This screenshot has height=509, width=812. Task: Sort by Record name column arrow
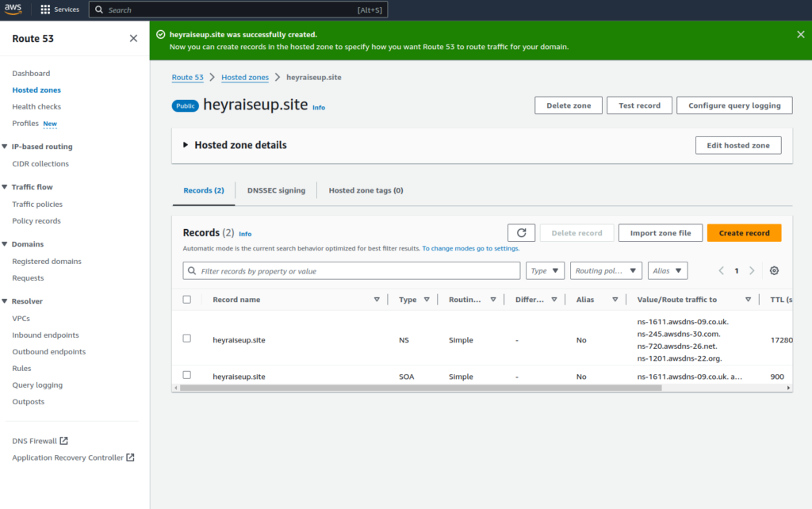pyautogui.click(x=377, y=299)
